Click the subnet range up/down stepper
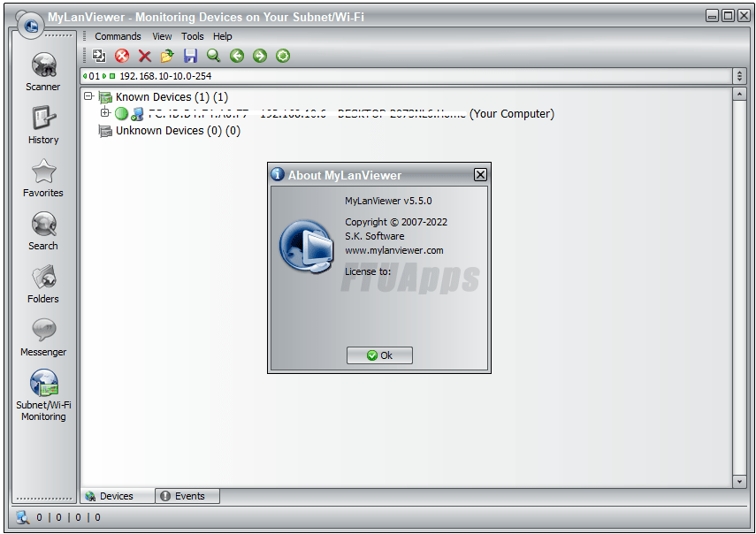The height and width of the screenshot is (534, 756). coord(739,76)
